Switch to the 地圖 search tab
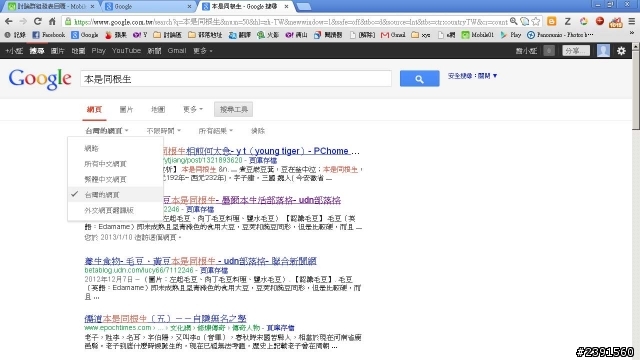Screen dimensions: 640x360 (x=158, y=109)
